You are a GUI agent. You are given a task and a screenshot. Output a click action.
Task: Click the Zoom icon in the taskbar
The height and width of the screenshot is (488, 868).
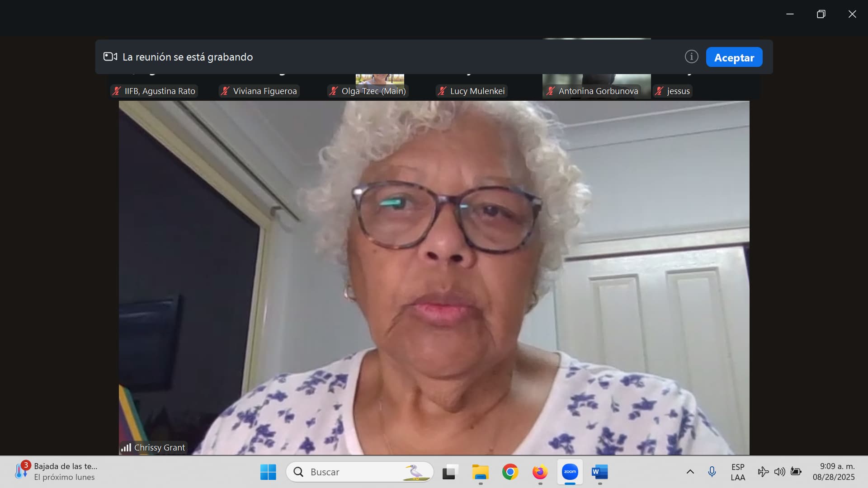tap(570, 472)
